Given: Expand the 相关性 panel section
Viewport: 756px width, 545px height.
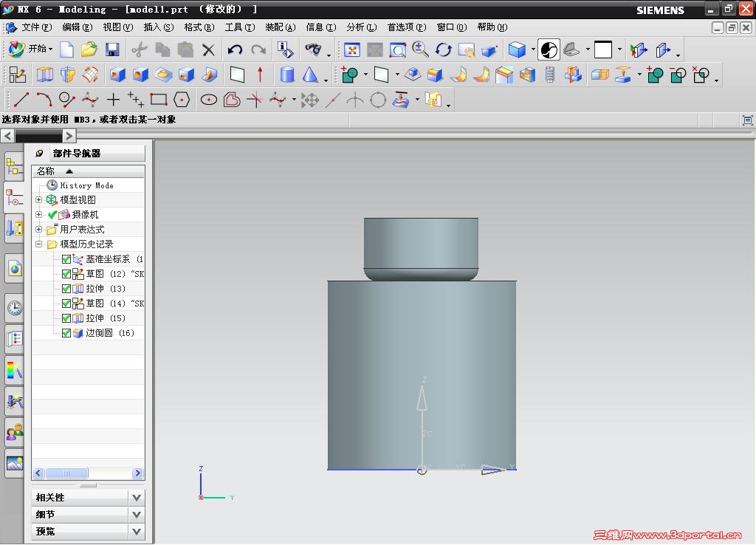Looking at the screenshot, I should tap(136, 498).
